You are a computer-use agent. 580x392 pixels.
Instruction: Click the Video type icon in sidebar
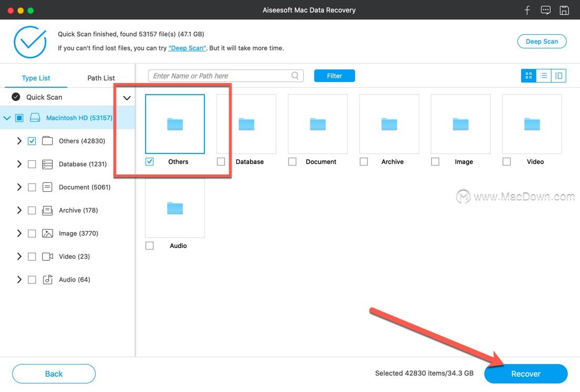point(47,256)
